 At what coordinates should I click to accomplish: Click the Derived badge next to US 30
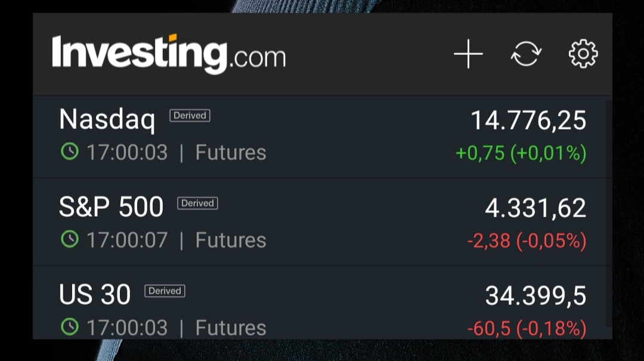click(x=165, y=291)
